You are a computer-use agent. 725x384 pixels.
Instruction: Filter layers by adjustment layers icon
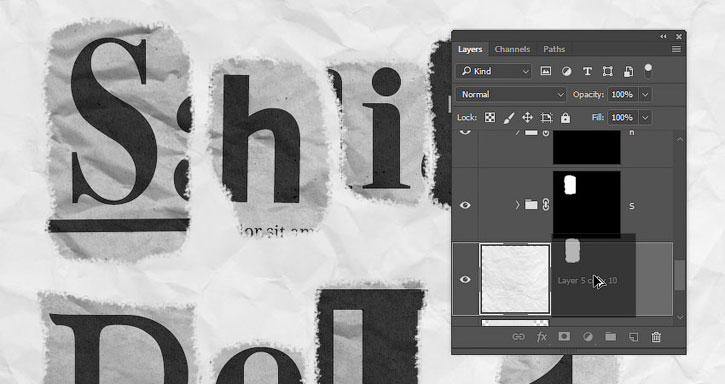pos(566,71)
